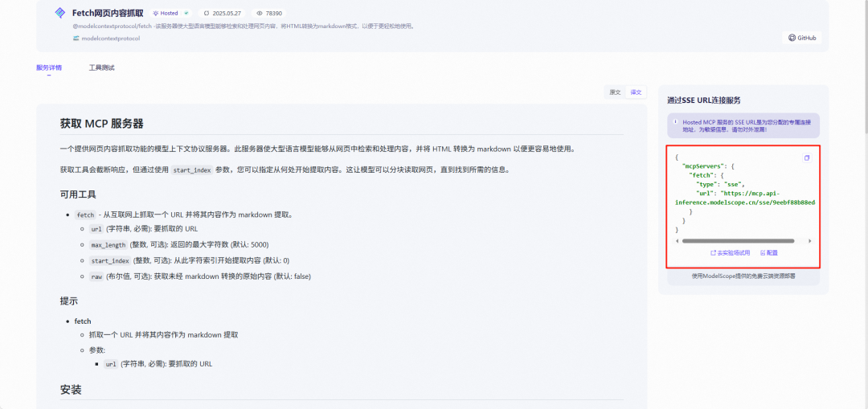The image size is (868, 409).
Task: Click the left arrow of code scrollbar
Action: tap(678, 241)
